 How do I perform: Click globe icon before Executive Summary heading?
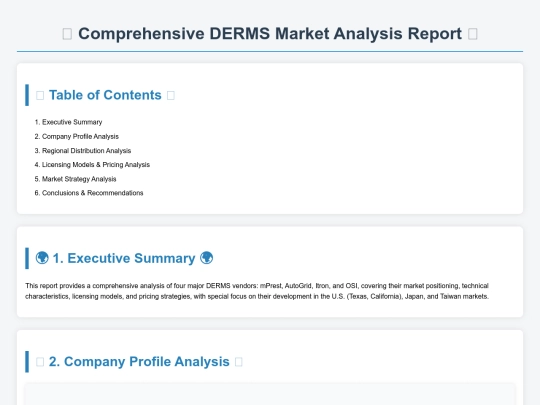tap(42, 258)
